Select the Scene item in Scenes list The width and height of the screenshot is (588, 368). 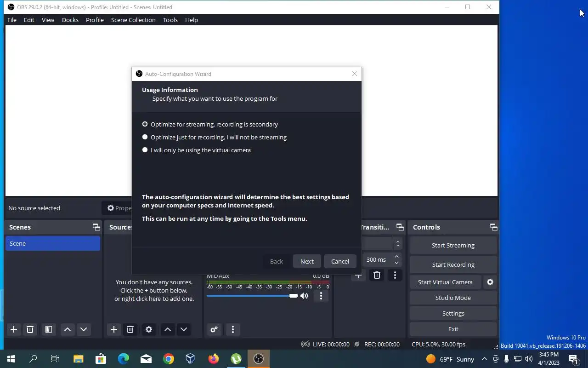click(x=53, y=243)
